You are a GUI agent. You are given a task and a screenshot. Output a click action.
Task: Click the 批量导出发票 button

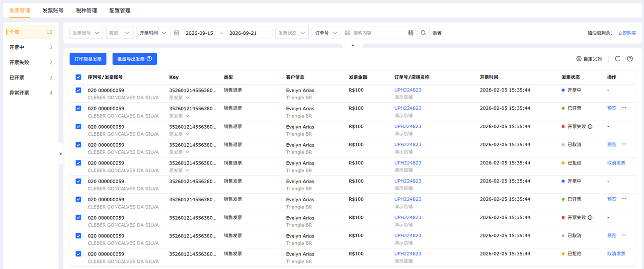coord(135,59)
